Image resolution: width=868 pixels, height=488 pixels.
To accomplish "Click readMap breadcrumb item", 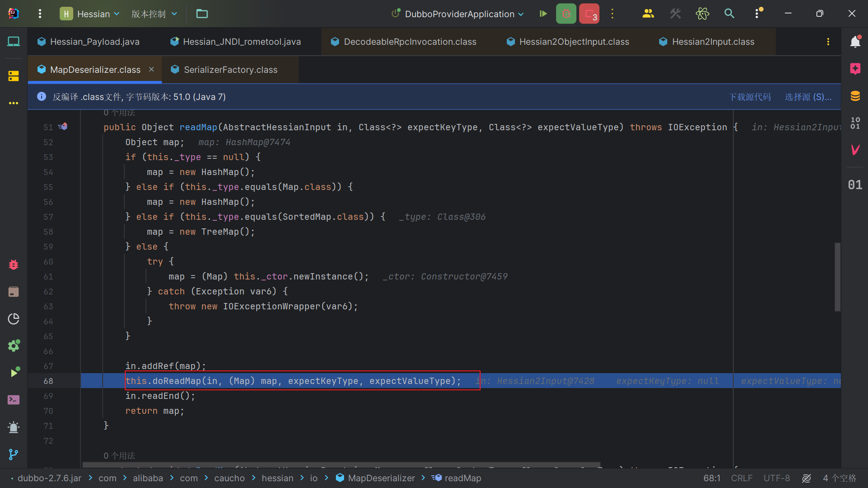I will click(x=457, y=478).
